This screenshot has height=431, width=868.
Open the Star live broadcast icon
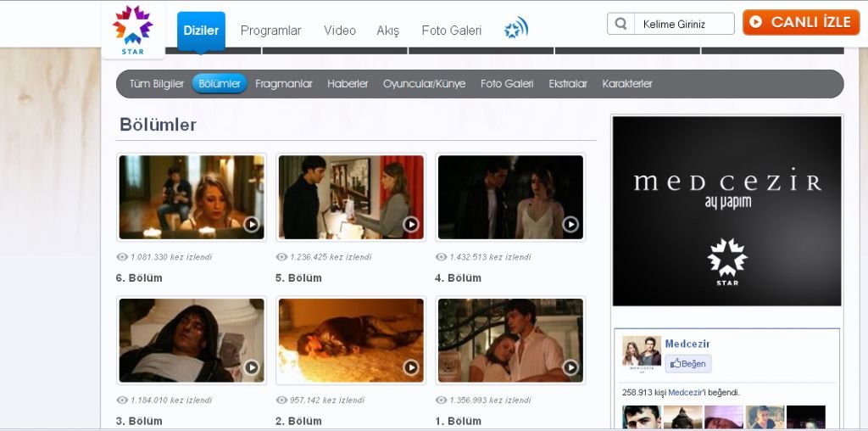515,30
